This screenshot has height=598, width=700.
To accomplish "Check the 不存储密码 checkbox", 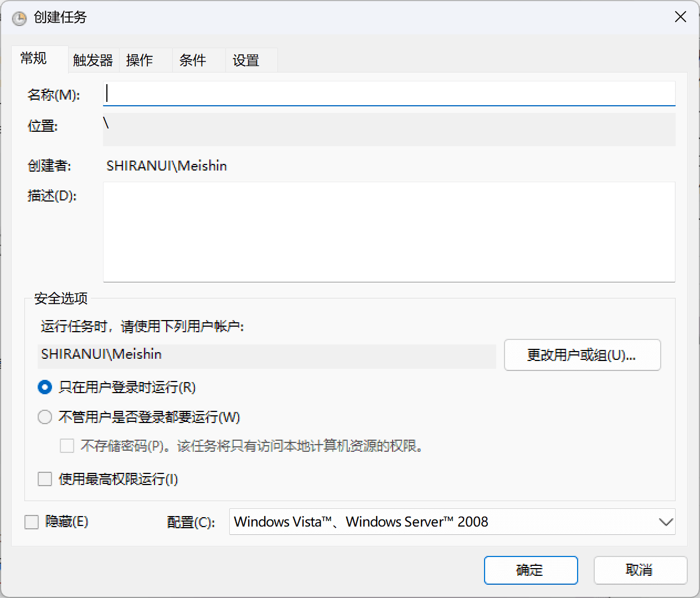I will [67, 446].
